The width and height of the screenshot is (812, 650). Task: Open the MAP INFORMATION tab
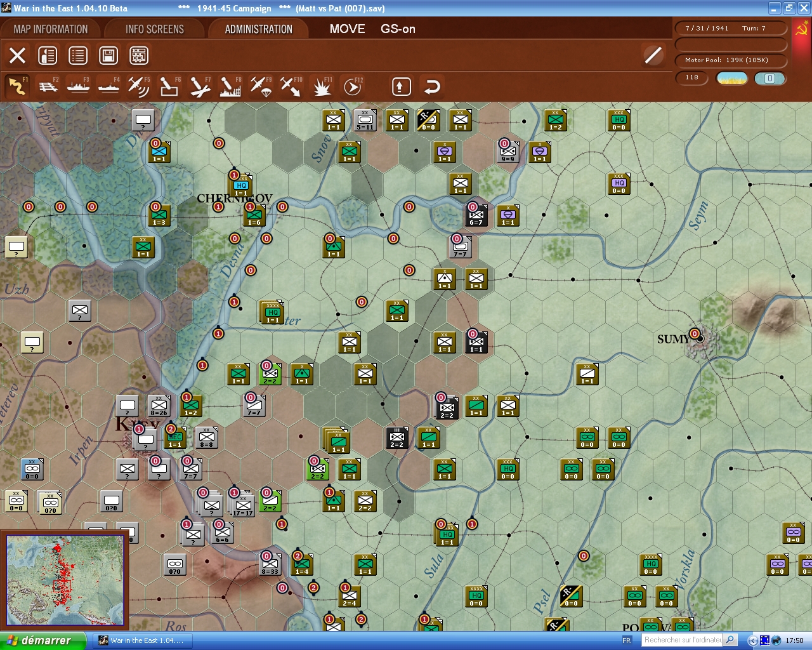tap(51, 29)
